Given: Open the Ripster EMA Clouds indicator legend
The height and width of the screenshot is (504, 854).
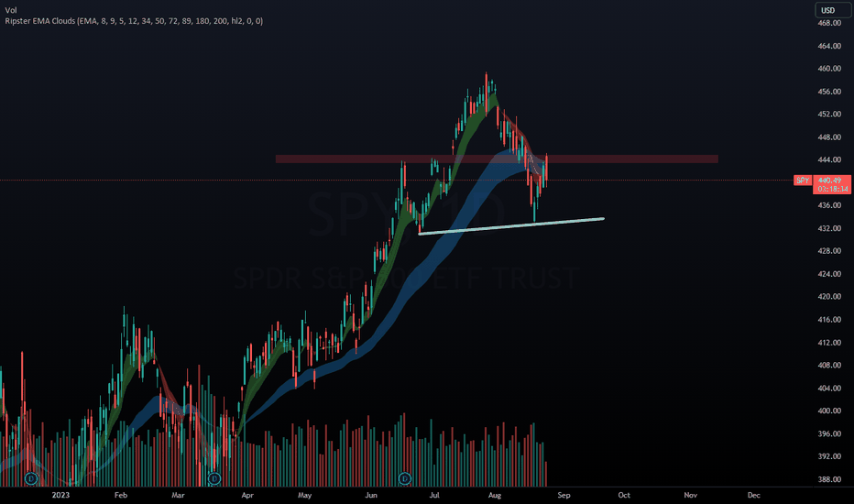Looking at the screenshot, I should click(x=134, y=21).
